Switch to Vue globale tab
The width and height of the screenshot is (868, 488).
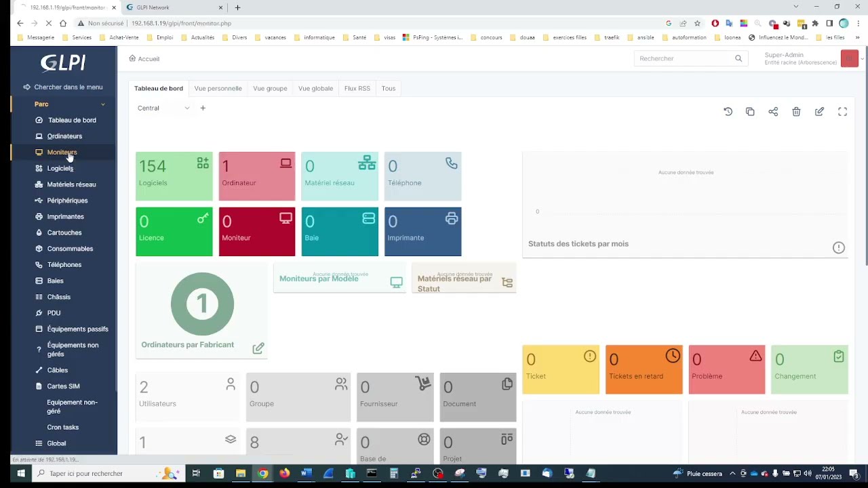pyautogui.click(x=315, y=88)
